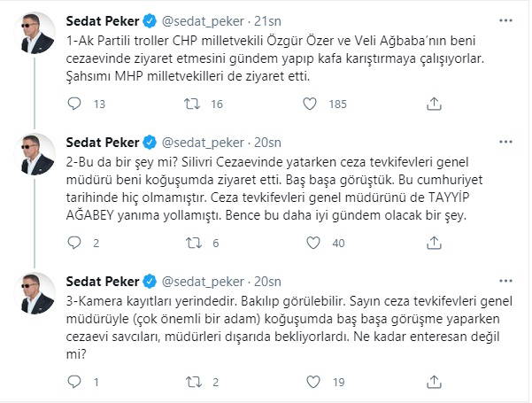This screenshot has height=403, width=532.
Task: Reply to the third tweet about Kamera kayıtları
Action: pos(75,382)
